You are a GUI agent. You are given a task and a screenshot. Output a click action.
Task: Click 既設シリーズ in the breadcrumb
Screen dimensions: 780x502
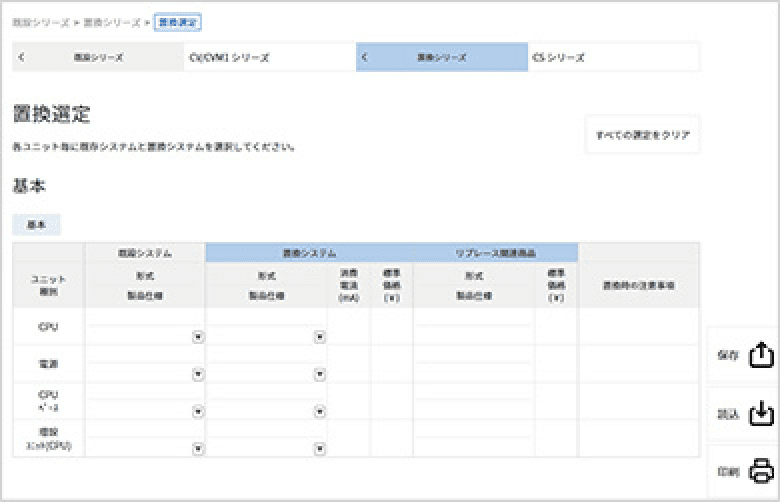pyautogui.click(x=41, y=22)
